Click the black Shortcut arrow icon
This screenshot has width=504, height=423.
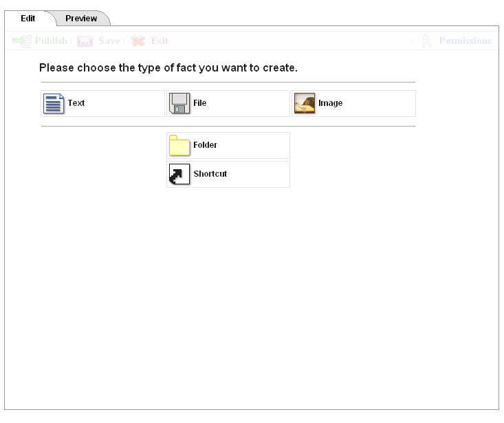(179, 175)
